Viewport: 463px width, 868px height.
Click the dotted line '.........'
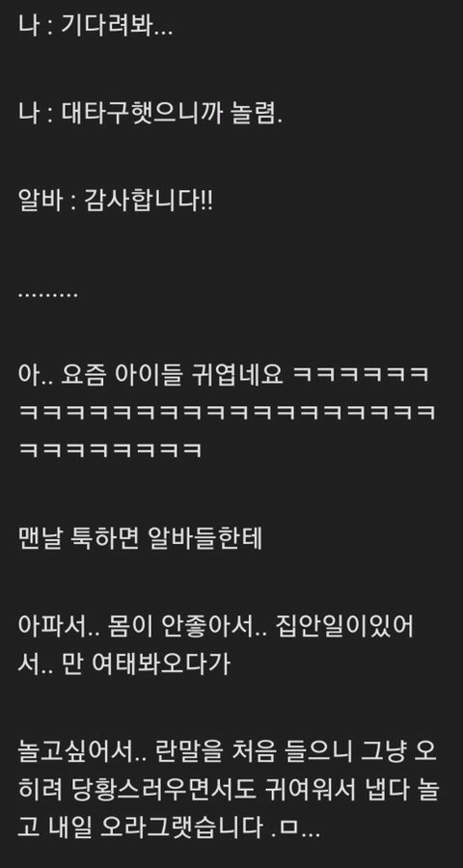coord(48,295)
